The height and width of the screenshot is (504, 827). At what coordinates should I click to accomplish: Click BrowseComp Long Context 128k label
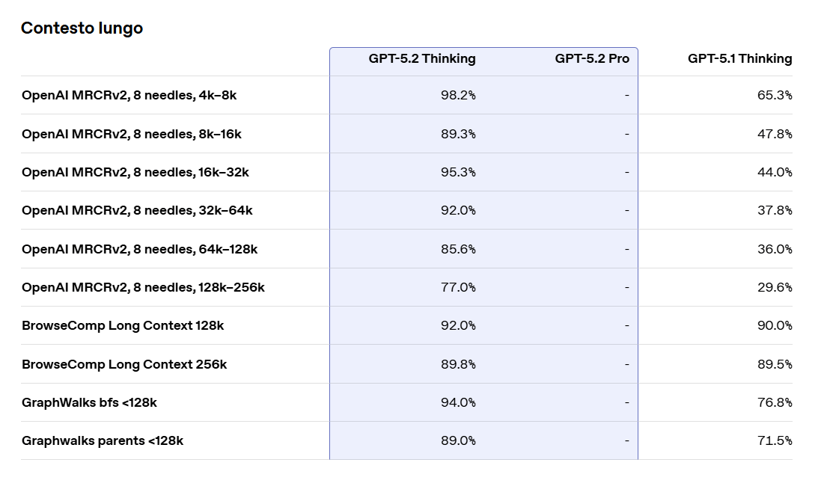click(x=123, y=326)
